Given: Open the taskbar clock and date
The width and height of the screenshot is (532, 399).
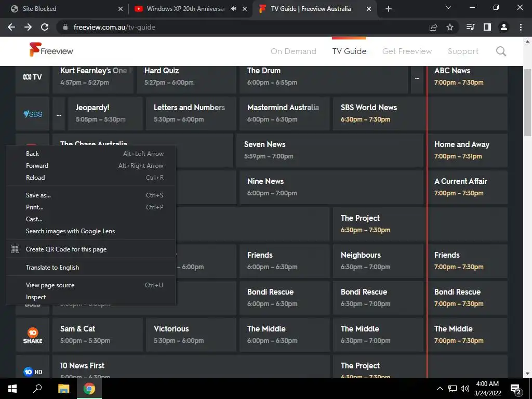Looking at the screenshot, I should coord(487,389).
